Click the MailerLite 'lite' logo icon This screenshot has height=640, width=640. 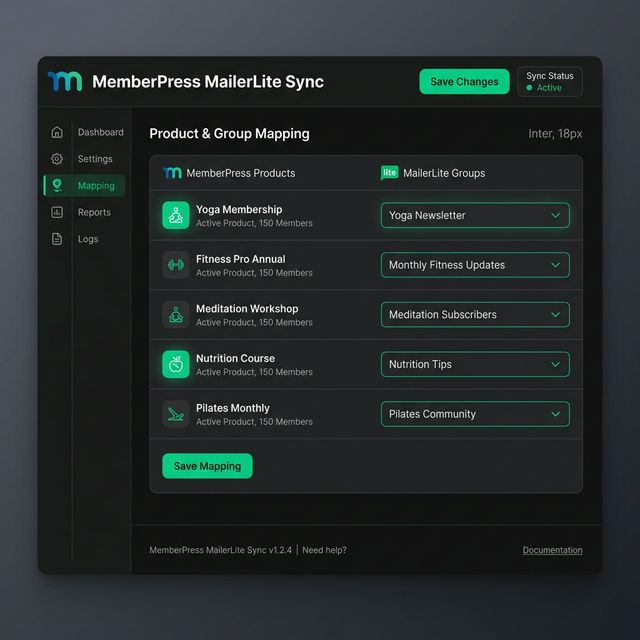click(389, 173)
